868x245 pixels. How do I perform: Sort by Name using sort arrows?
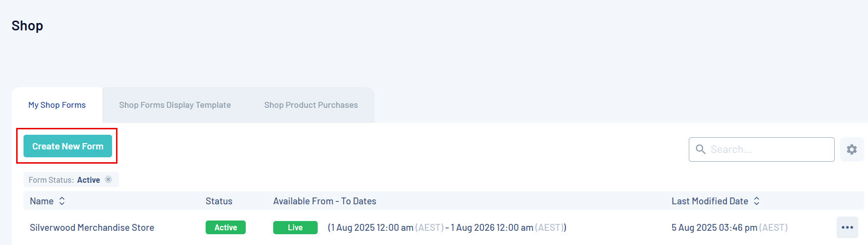(x=62, y=201)
